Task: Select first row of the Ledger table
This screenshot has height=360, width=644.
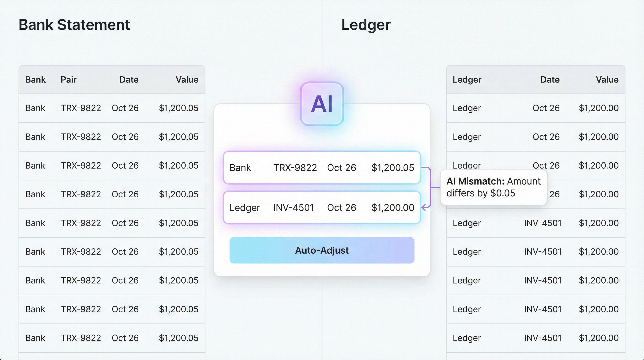Action: click(x=535, y=108)
